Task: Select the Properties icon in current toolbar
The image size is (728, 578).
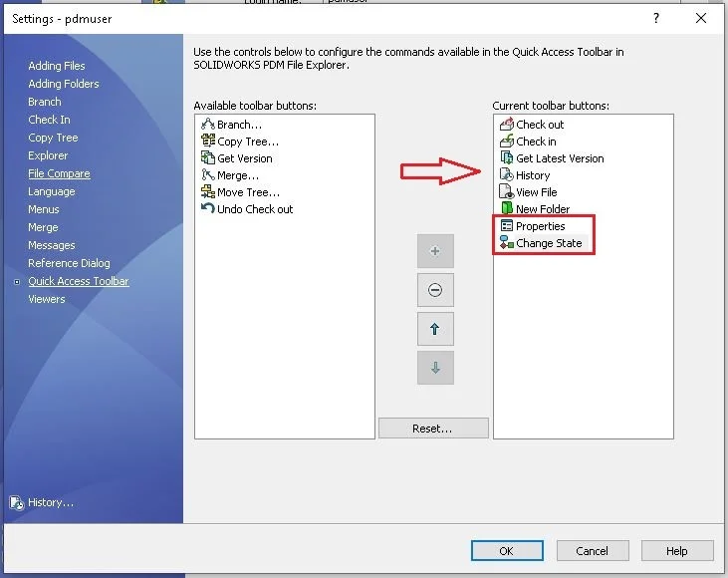Action: [507, 226]
